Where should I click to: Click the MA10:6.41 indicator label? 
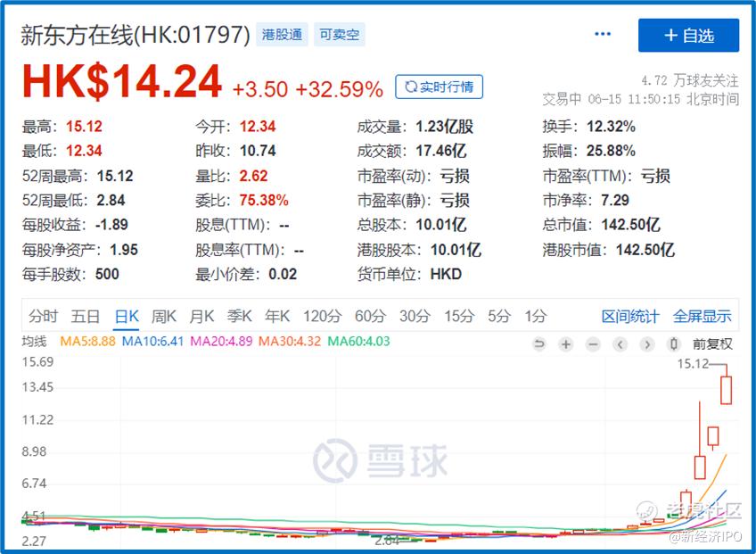pos(152,342)
